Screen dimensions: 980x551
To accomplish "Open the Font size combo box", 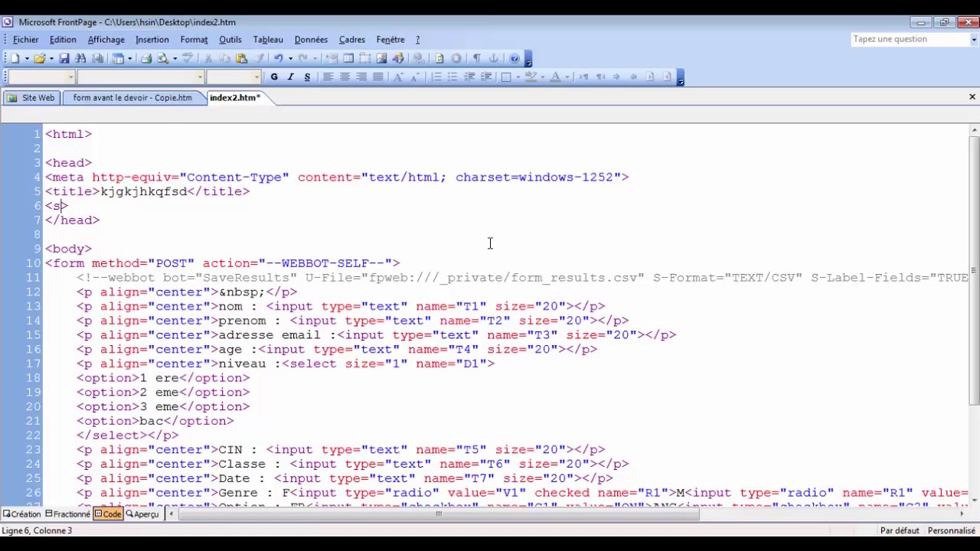I will point(234,77).
